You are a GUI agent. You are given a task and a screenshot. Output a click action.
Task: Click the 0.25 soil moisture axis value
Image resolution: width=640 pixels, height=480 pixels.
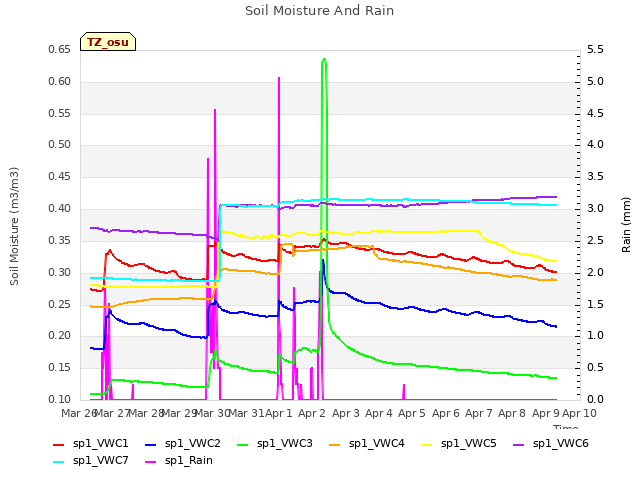point(60,304)
